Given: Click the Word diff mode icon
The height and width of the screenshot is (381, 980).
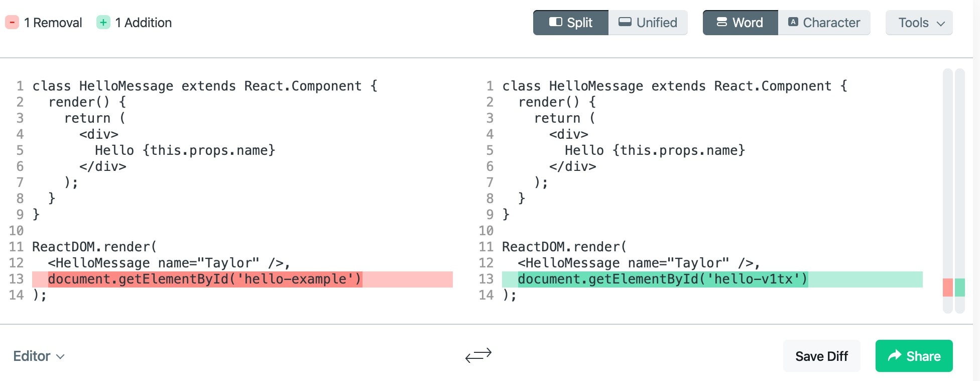Looking at the screenshot, I should coord(721,22).
